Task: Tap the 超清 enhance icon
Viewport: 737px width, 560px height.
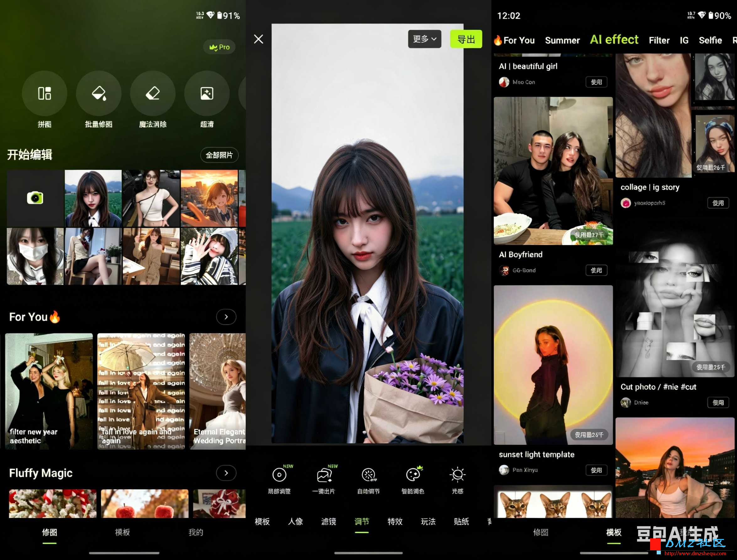Action: (207, 93)
